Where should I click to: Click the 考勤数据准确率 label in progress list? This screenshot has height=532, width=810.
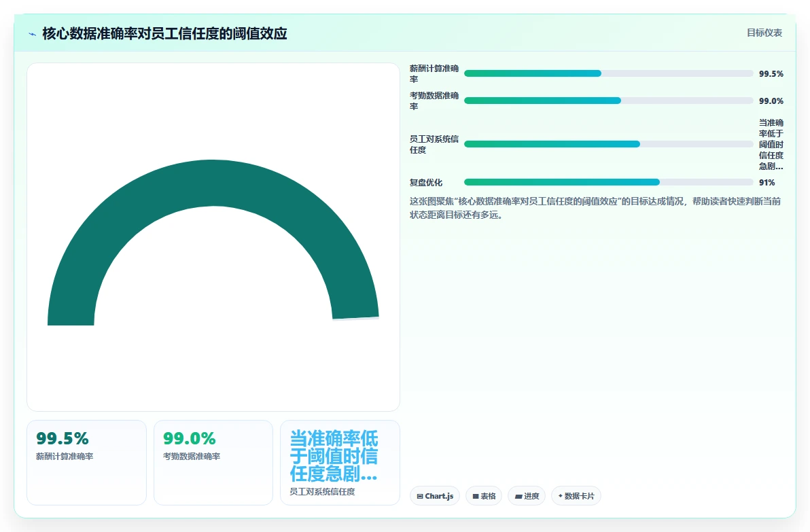click(434, 101)
